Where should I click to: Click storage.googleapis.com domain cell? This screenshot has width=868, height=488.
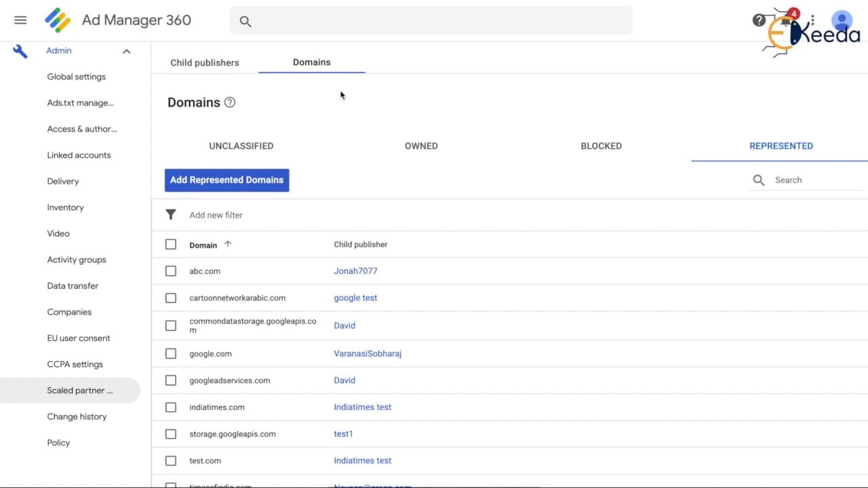coord(233,434)
